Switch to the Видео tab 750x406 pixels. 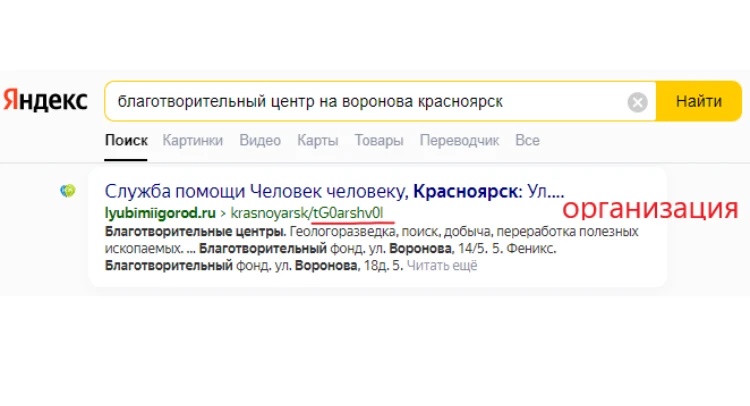click(260, 140)
